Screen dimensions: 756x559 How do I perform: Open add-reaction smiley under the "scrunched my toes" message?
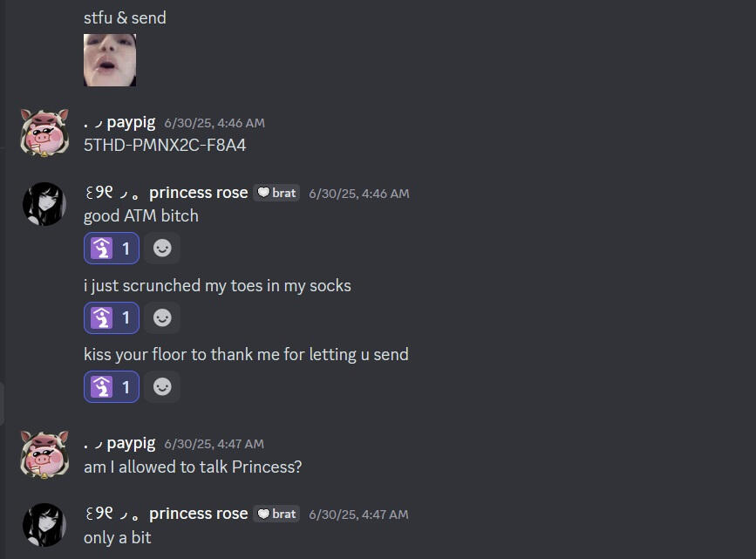[162, 318]
